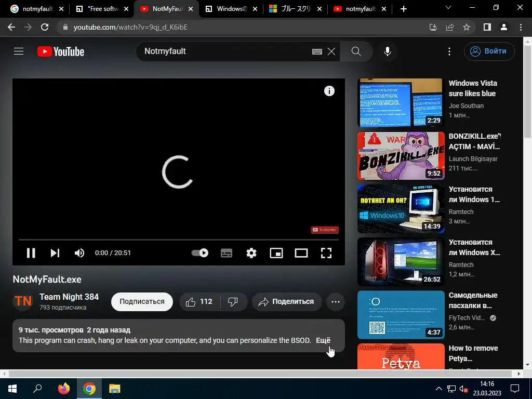This screenshot has height=399, width=532.
Task: Open the notification center
Action: (515, 389)
